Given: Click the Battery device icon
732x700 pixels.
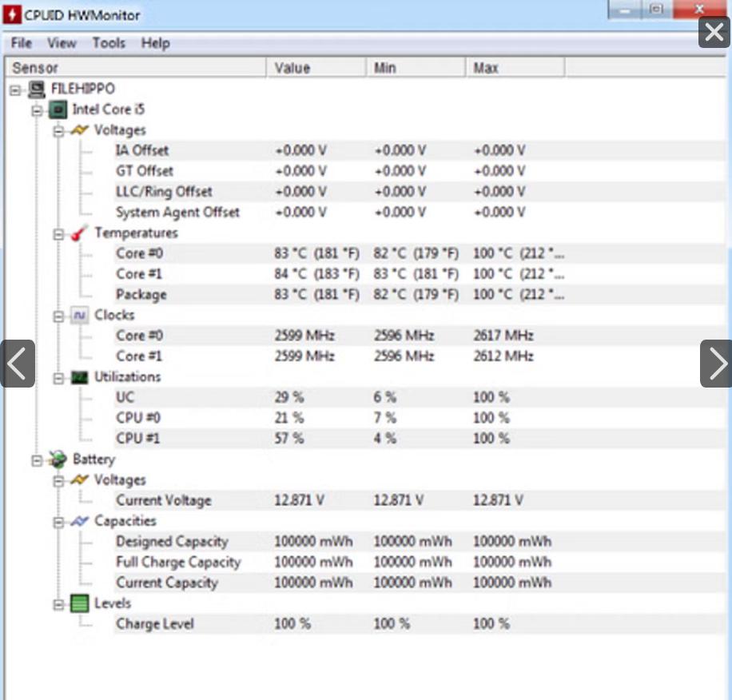Looking at the screenshot, I should coord(58,459).
